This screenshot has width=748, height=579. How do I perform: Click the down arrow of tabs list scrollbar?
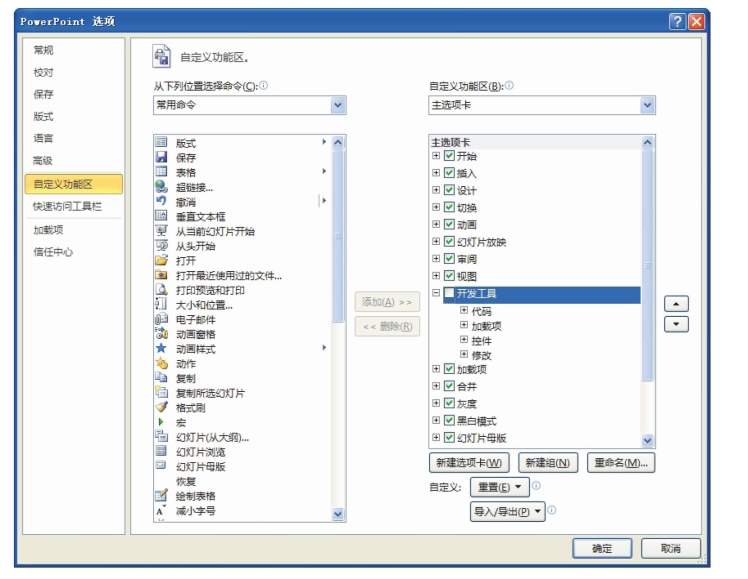[647, 440]
